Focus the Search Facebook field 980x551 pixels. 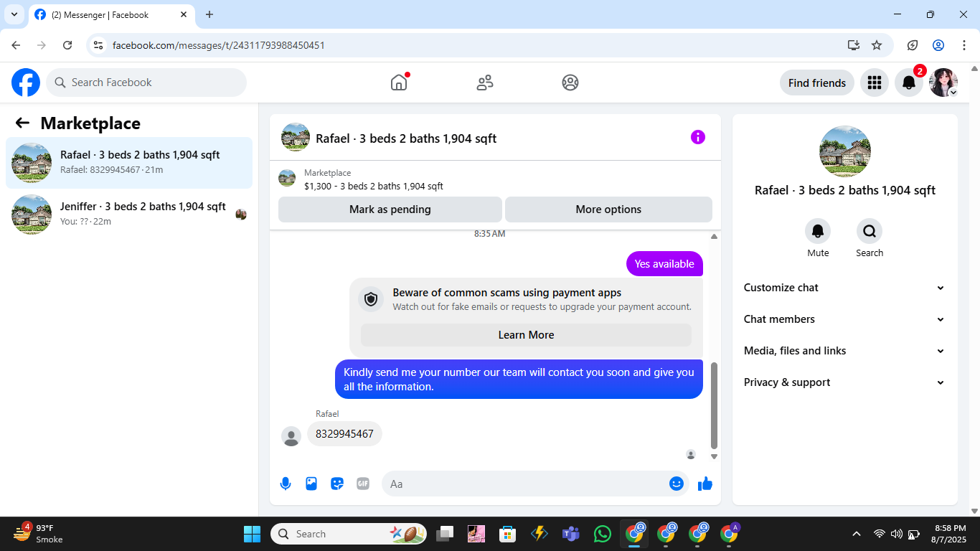tap(146, 83)
